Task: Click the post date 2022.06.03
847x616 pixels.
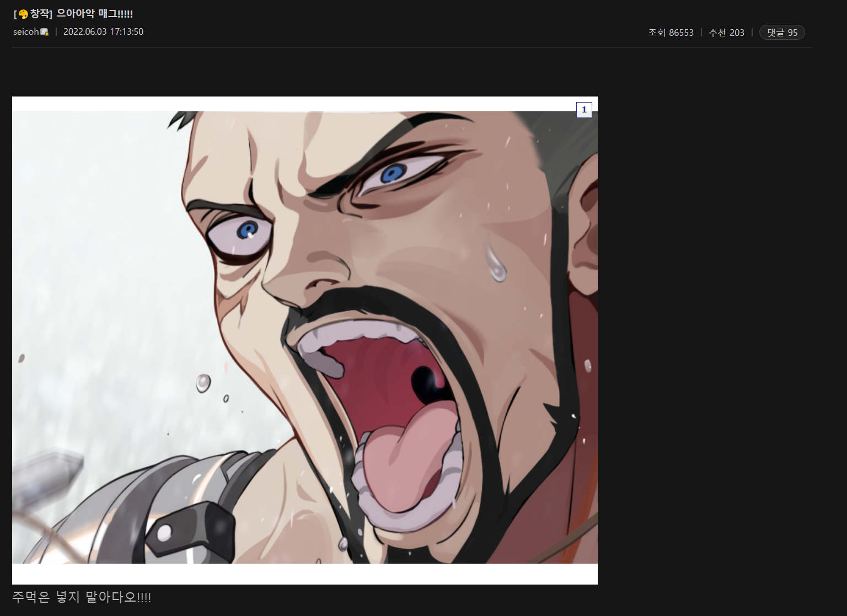Action: pos(85,32)
